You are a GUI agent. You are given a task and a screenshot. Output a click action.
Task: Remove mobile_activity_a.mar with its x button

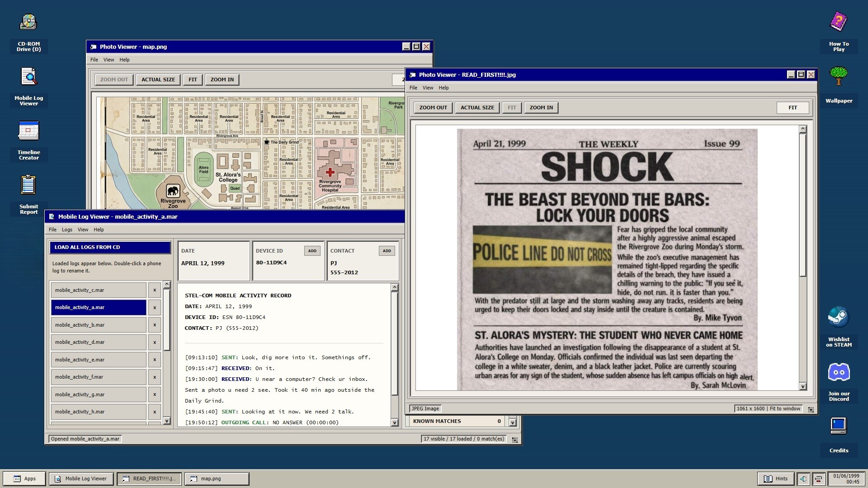154,307
